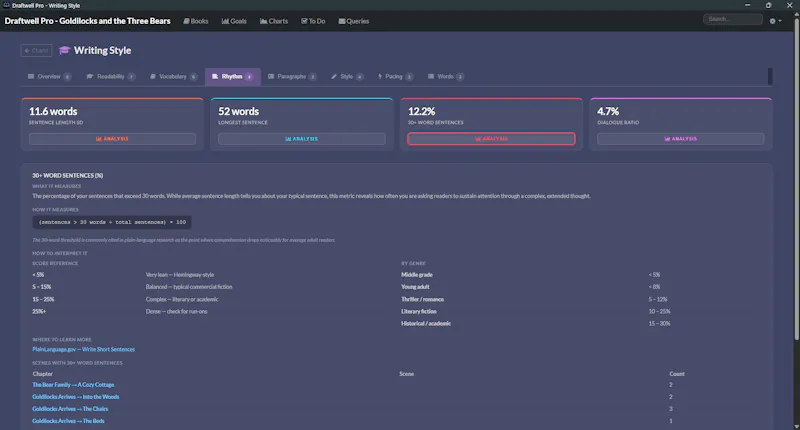Viewport: 800px width, 430px height.
Task: Click the Scene column header
Action: point(407,374)
